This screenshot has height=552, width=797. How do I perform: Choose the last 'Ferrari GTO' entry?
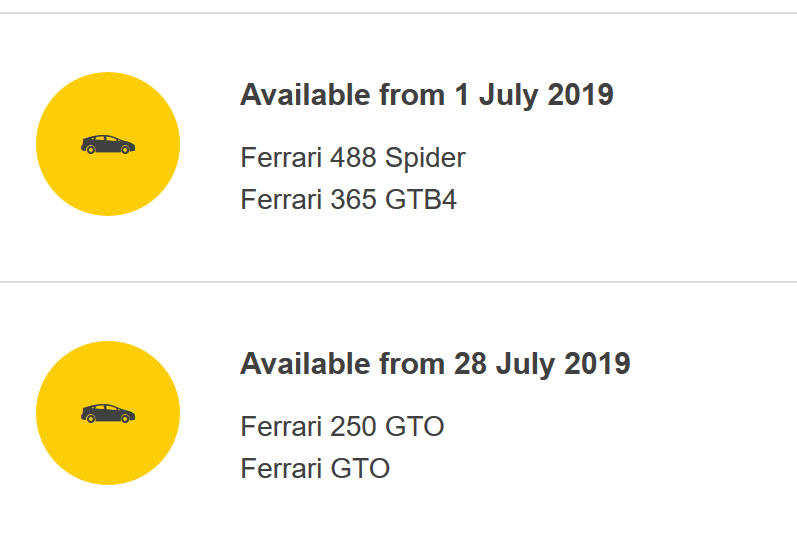315,468
